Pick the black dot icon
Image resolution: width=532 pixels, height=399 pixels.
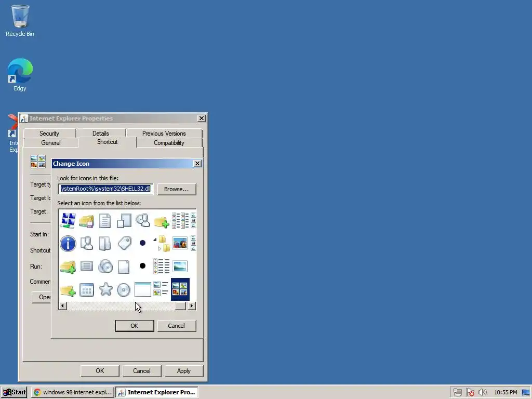click(x=142, y=265)
